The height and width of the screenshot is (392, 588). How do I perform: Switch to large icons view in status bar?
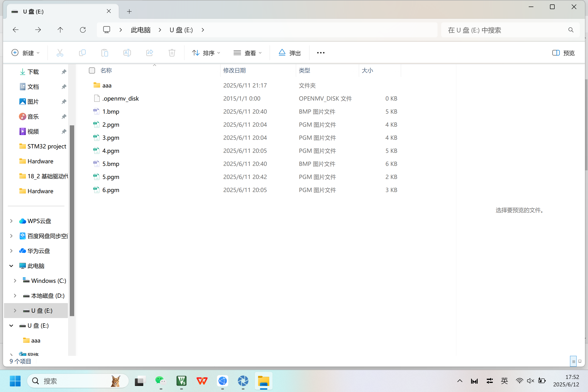click(580, 361)
